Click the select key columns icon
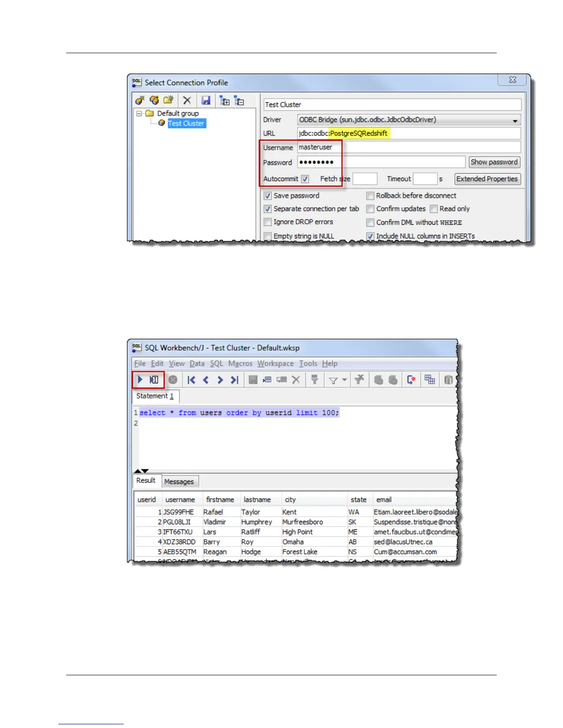Viewport: 563px width, 728px height. tap(315, 380)
